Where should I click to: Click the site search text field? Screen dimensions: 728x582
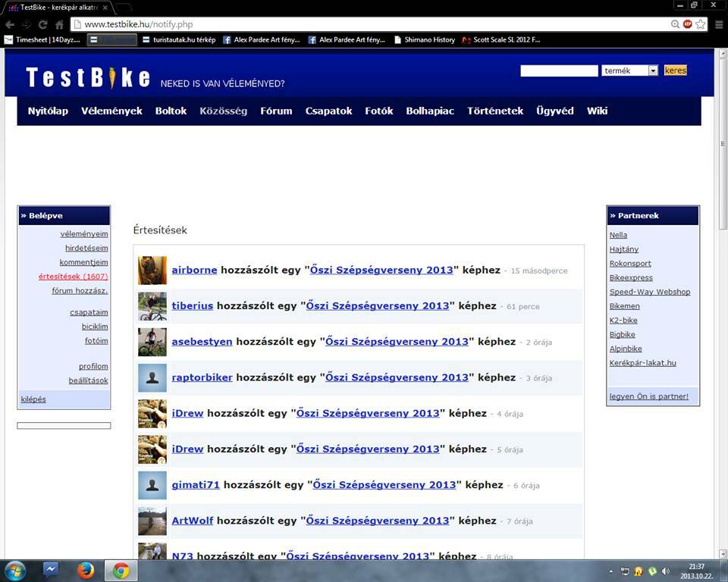point(559,70)
